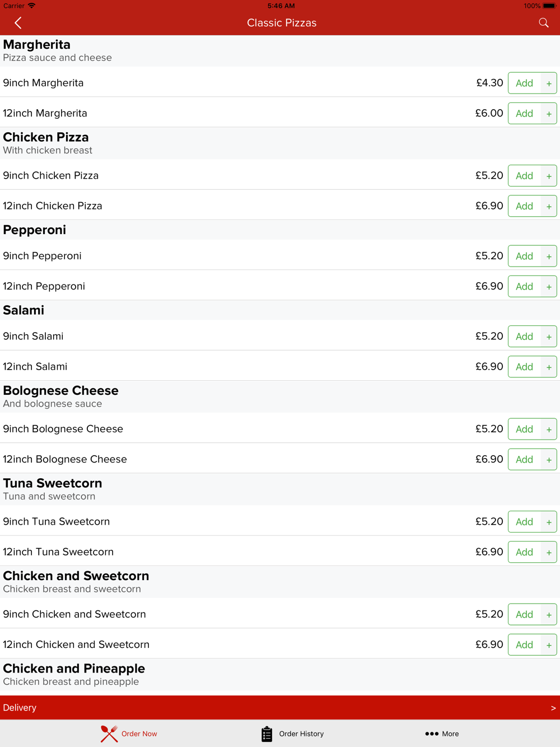Tap the Order Now fork-and-knife icon

109,734
